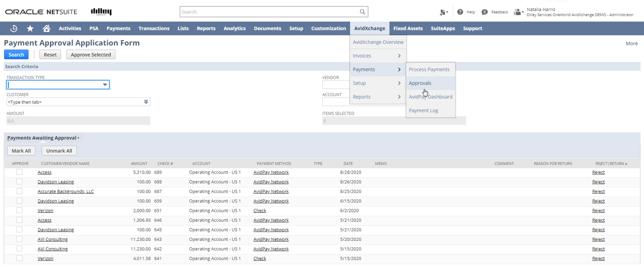
Task: Click the Payment Method column header
Action: point(274,164)
